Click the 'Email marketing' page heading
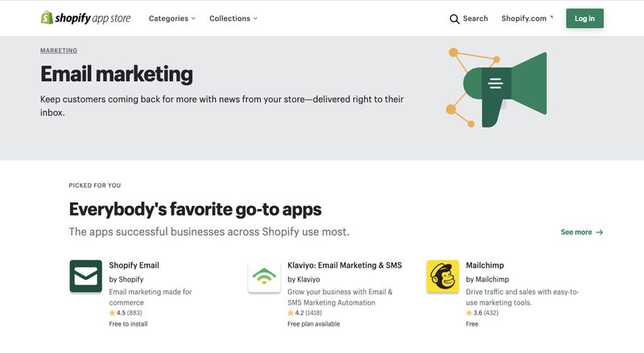644x353 pixels. [117, 74]
